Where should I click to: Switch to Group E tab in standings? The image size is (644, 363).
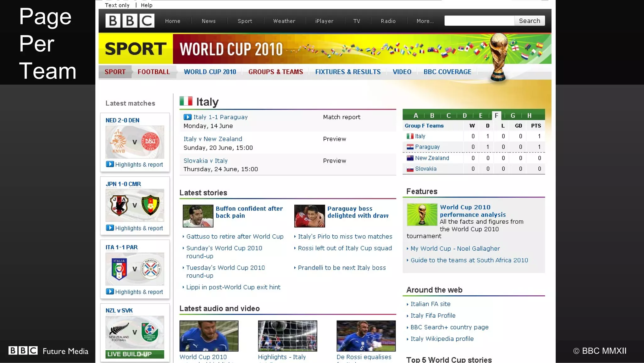pos(481,115)
